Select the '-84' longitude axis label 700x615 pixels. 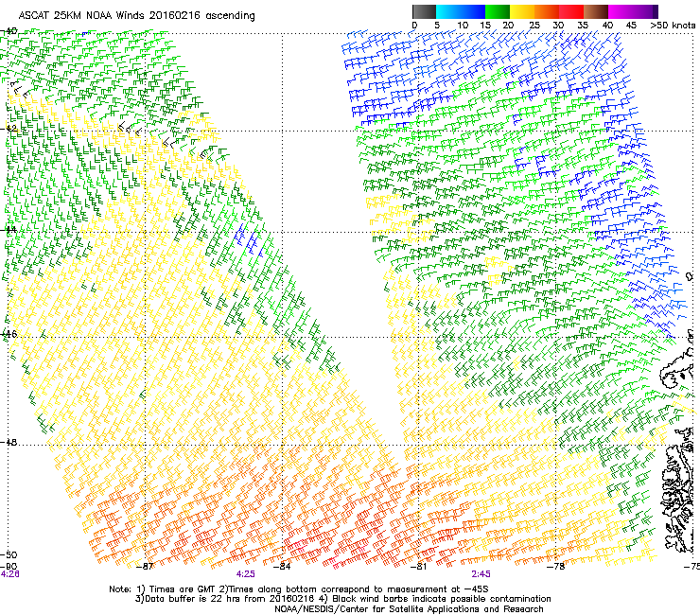282,567
